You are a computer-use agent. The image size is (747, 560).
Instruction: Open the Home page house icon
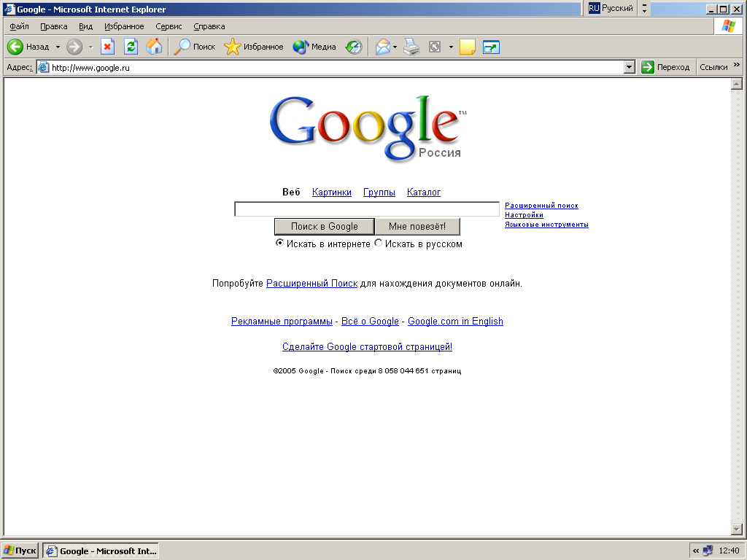tap(154, 47)
